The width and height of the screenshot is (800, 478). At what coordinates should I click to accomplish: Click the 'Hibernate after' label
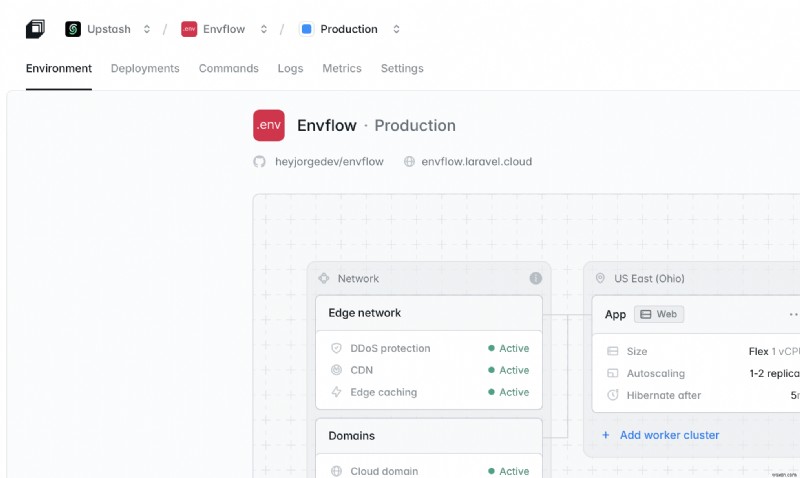tap(664, 395)
